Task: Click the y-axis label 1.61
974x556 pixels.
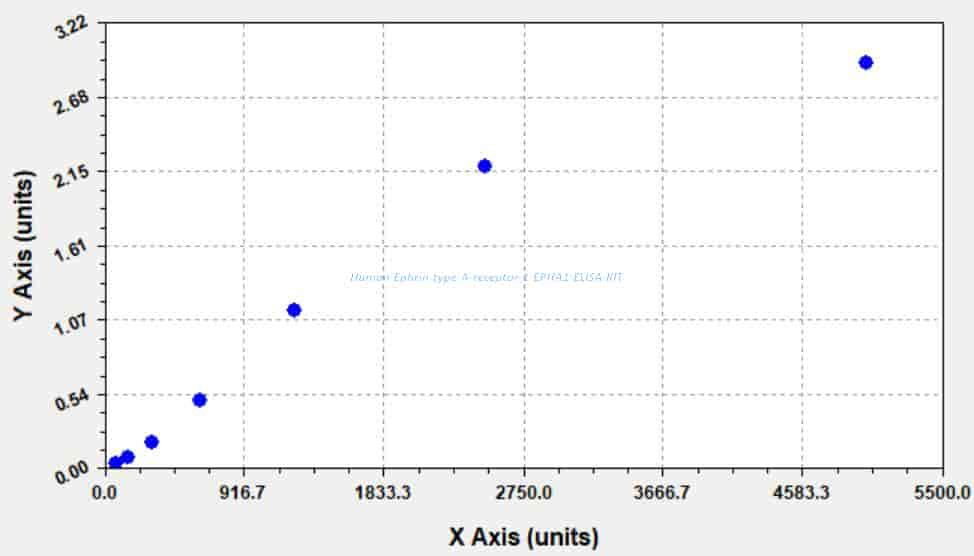Action: coord(72,251)
